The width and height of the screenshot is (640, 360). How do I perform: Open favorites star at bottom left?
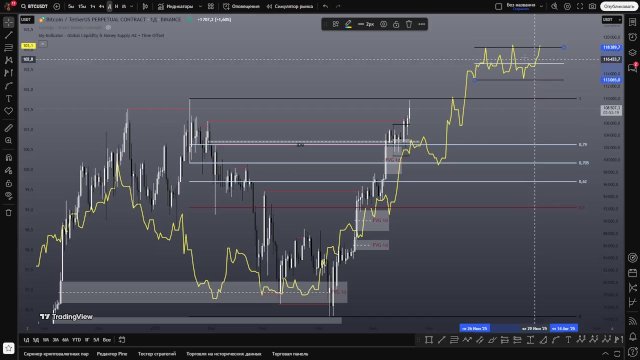coord(9,348)
